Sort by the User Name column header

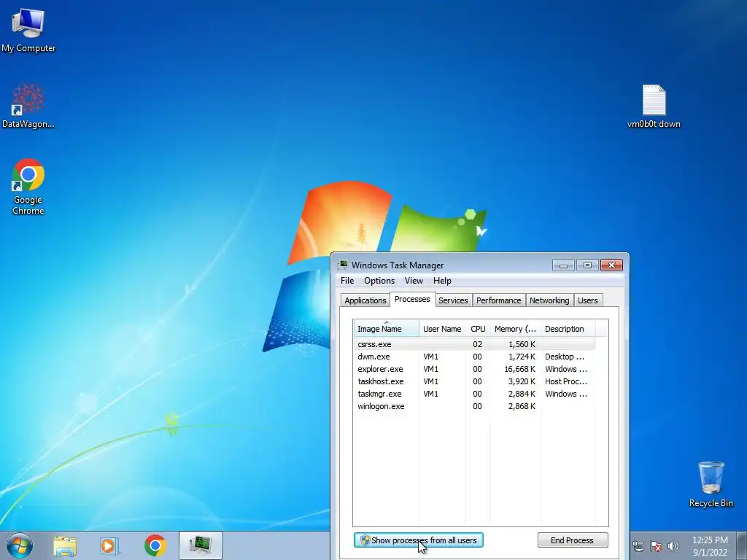[442, 329]
